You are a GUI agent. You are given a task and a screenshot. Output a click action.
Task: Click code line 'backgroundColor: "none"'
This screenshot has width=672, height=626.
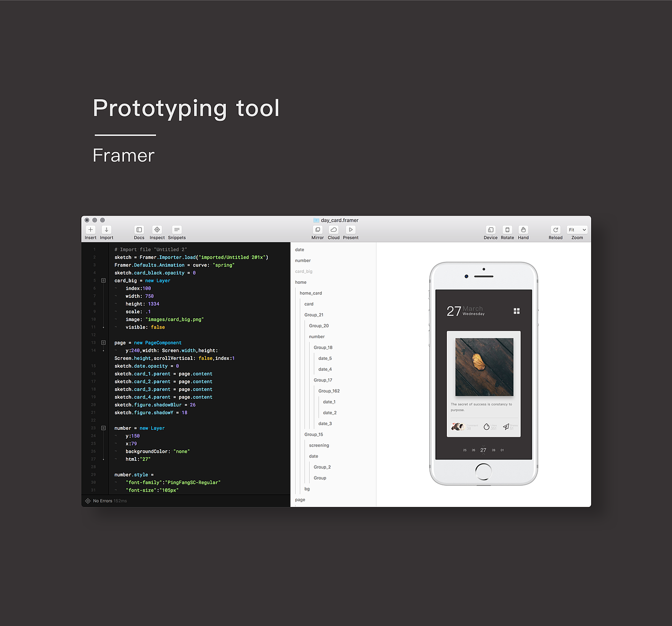[x=157, y=451]
